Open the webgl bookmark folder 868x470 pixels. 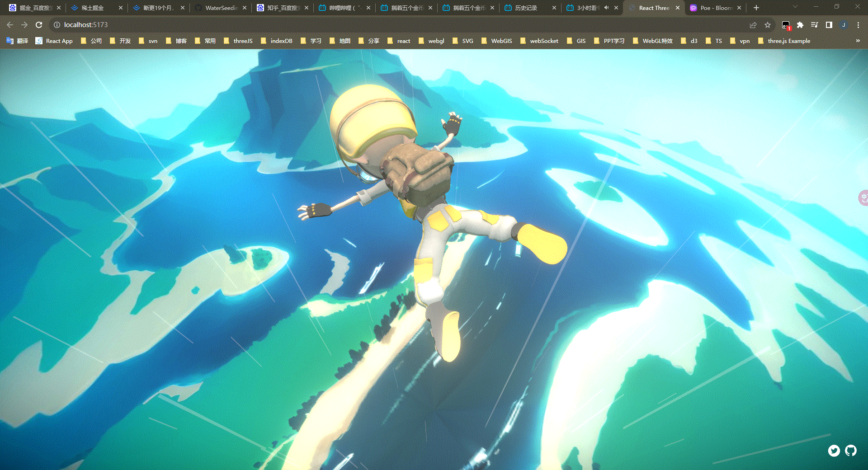point(431,41)
